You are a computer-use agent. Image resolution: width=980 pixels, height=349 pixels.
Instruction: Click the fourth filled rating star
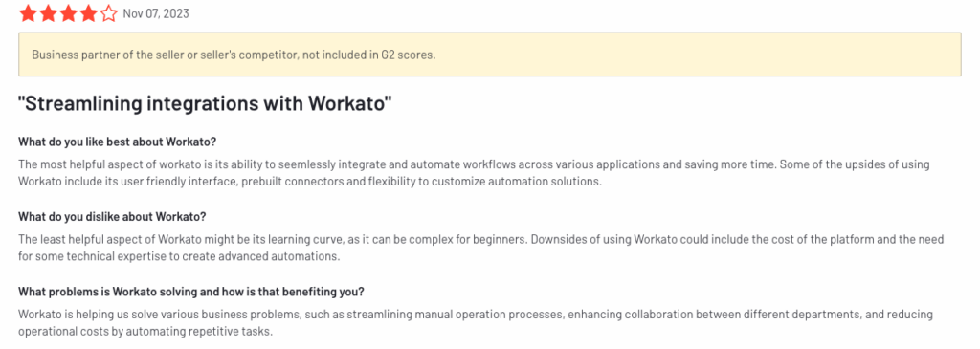[89, 13]
